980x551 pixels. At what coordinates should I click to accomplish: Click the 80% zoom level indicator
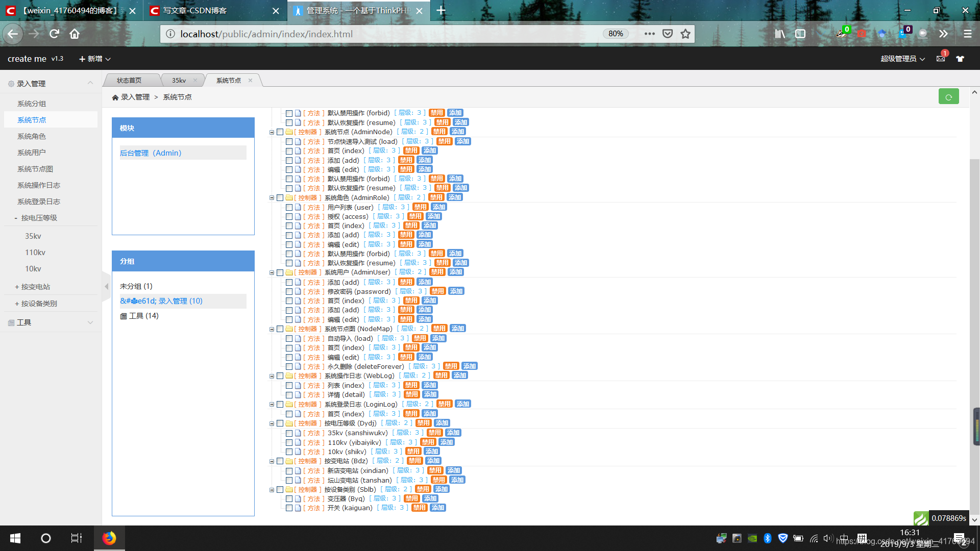pos(616,34)
